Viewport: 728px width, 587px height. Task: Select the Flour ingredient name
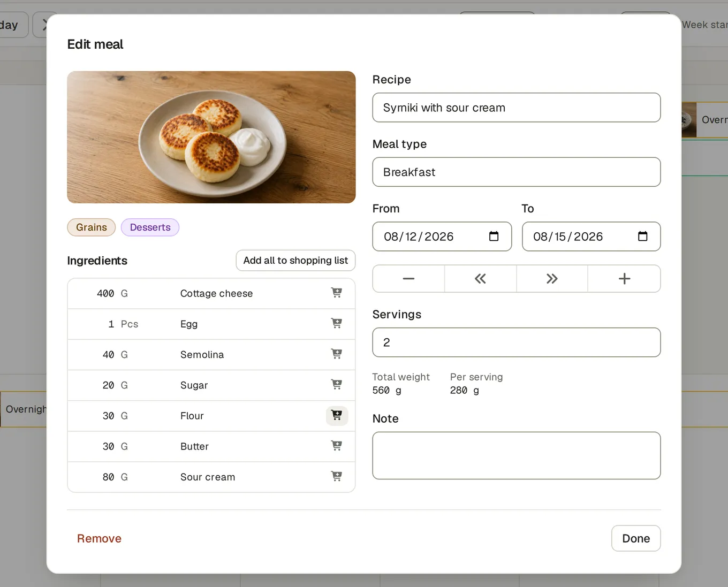tap(192, 416)
